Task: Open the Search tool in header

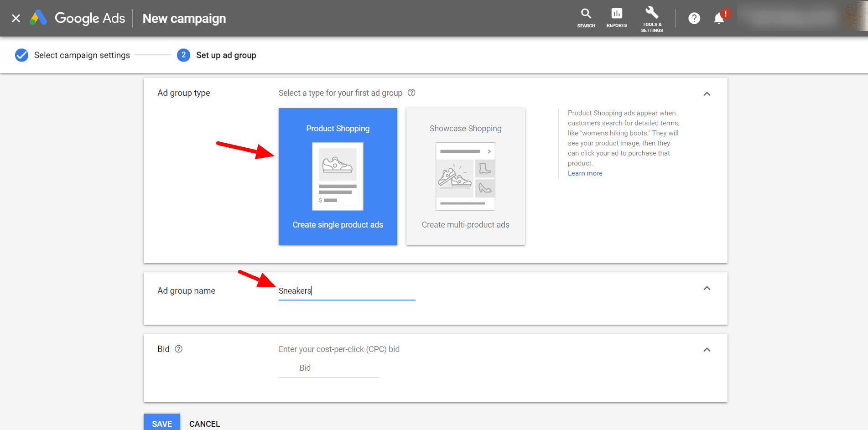Action: click(586, 18)
